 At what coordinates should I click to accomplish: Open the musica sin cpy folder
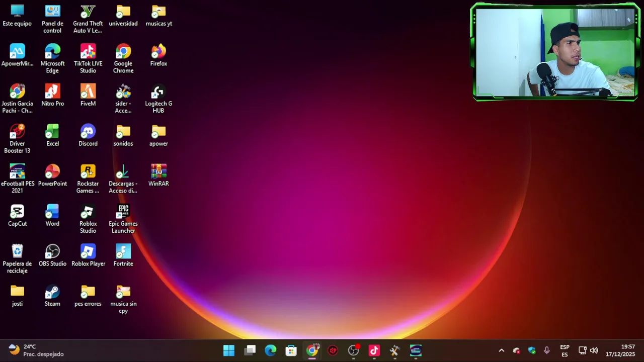click(123, 299)
